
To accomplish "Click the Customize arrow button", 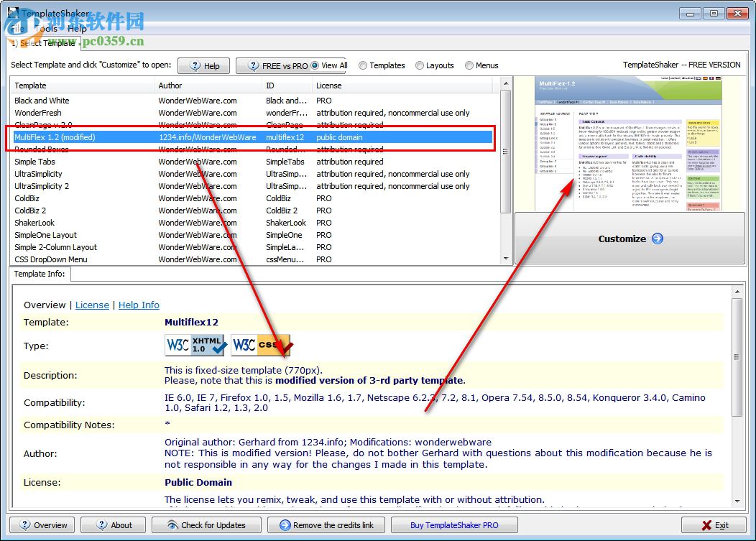I will tap(630, 239).
